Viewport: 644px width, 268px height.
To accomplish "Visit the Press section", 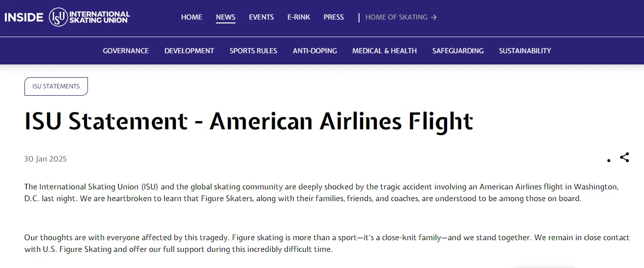I will pyautogui.click(x=334, y=17).
